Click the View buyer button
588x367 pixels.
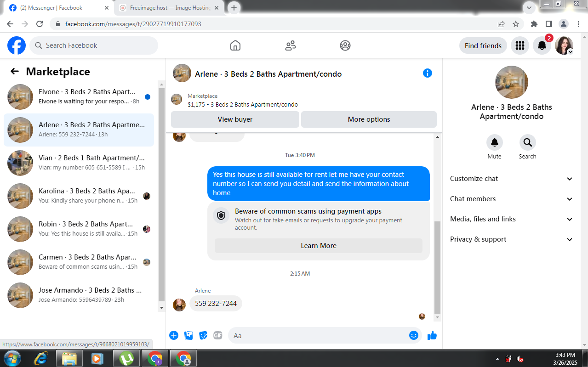(235, 119)
